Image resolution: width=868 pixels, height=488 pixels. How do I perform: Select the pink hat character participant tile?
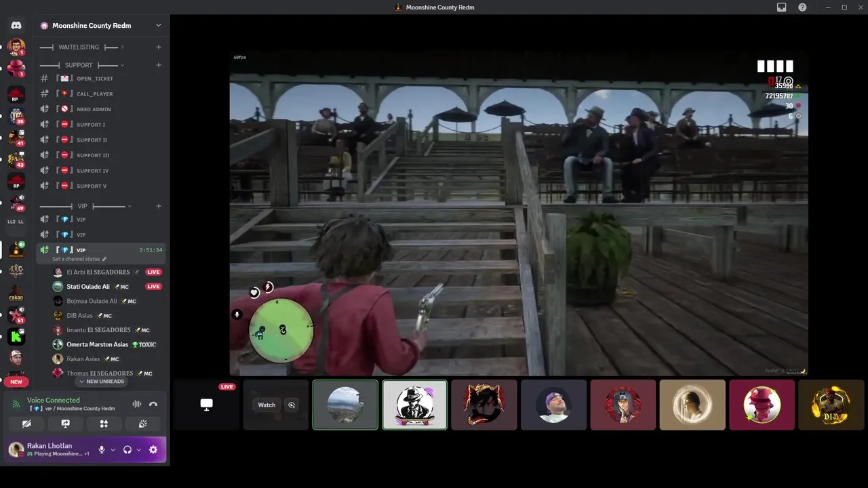coord(762,405)
